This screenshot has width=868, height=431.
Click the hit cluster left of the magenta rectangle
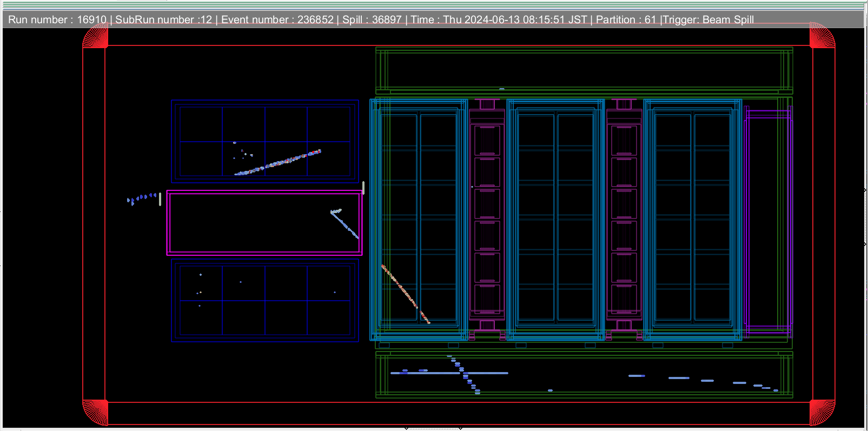(142, 198)
